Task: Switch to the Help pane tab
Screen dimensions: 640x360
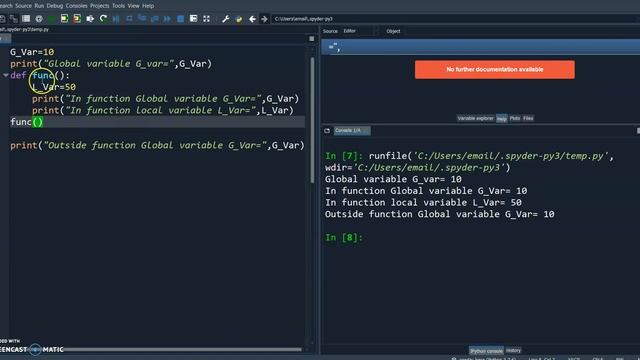Action: point(502,119)
